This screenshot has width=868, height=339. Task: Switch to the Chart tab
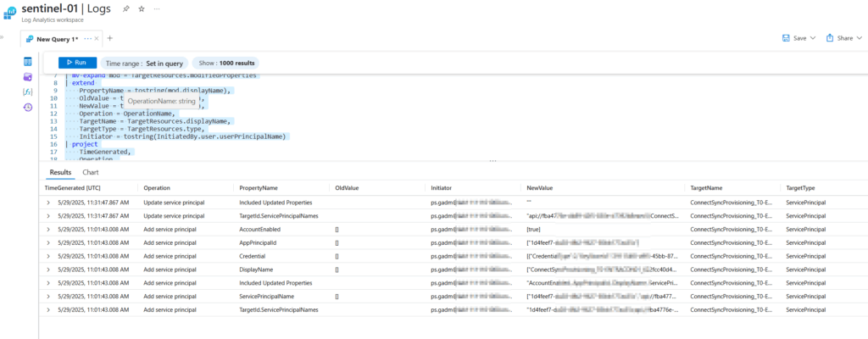pyautogui.click(x=90, y=172)
